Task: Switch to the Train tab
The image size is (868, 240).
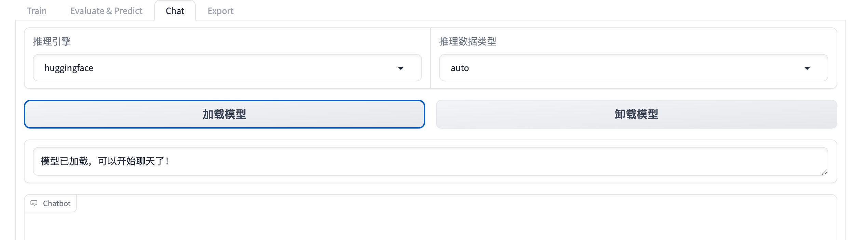Action: (37, 11)
